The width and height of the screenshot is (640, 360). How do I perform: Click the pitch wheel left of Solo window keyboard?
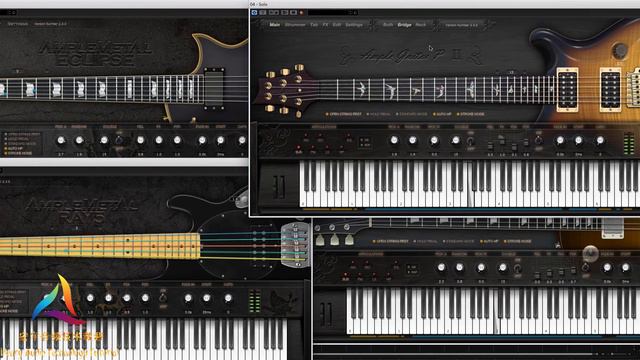280,187
